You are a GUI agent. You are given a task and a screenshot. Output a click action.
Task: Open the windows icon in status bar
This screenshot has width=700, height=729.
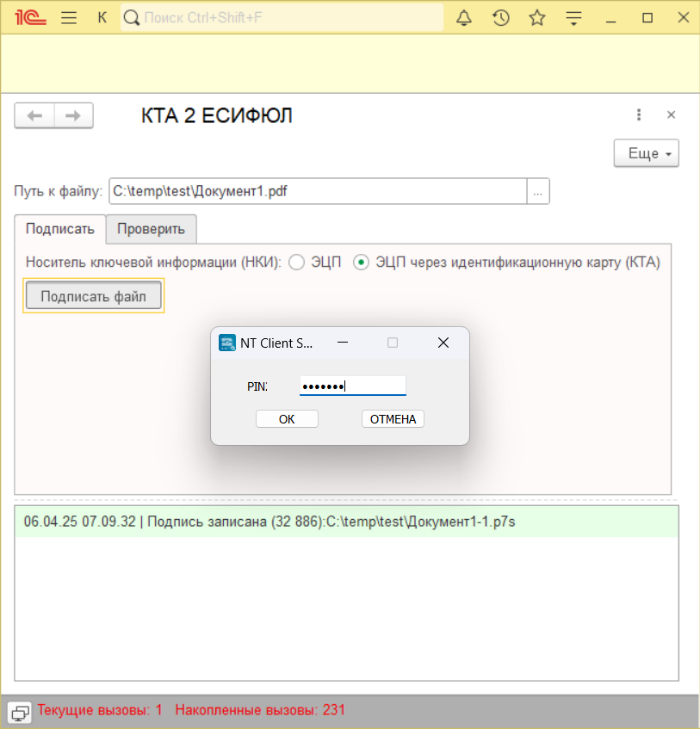click(20, 712)
